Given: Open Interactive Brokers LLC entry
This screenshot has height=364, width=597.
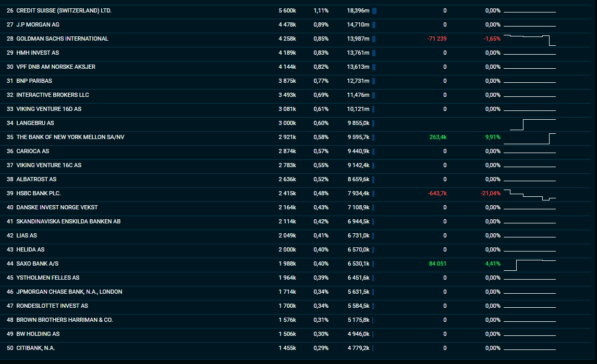Looking at the screenshot, I should (53, 95).
